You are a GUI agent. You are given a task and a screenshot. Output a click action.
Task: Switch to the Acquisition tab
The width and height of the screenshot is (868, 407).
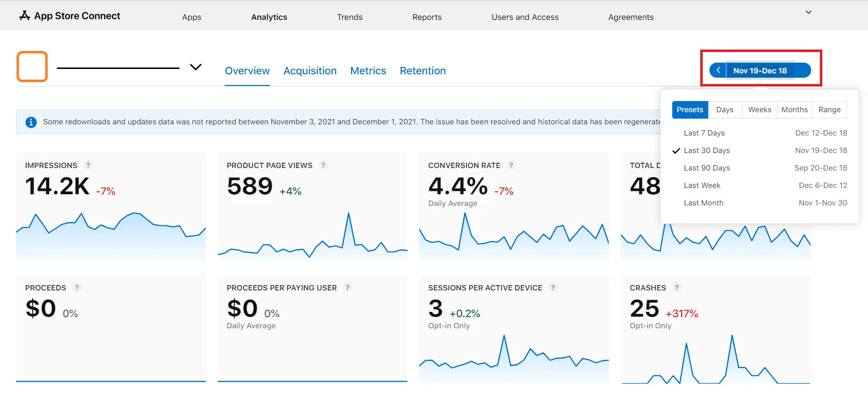click(x=310, y=71)
